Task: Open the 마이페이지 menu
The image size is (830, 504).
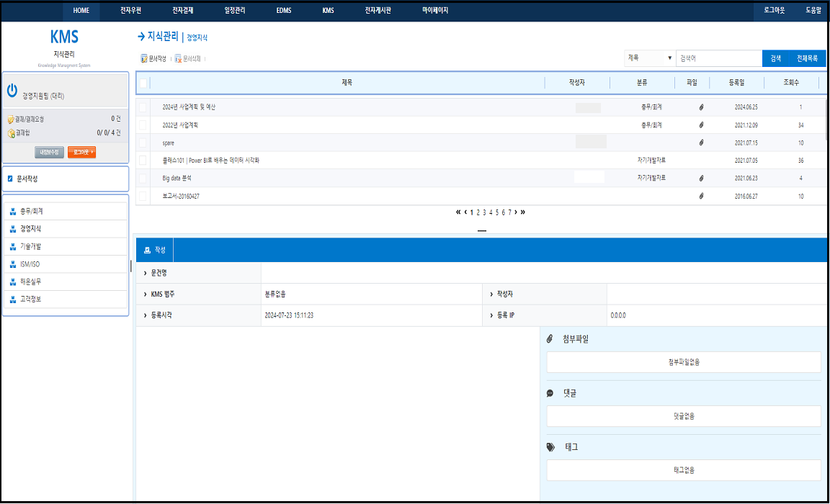Action: [435, 11]
